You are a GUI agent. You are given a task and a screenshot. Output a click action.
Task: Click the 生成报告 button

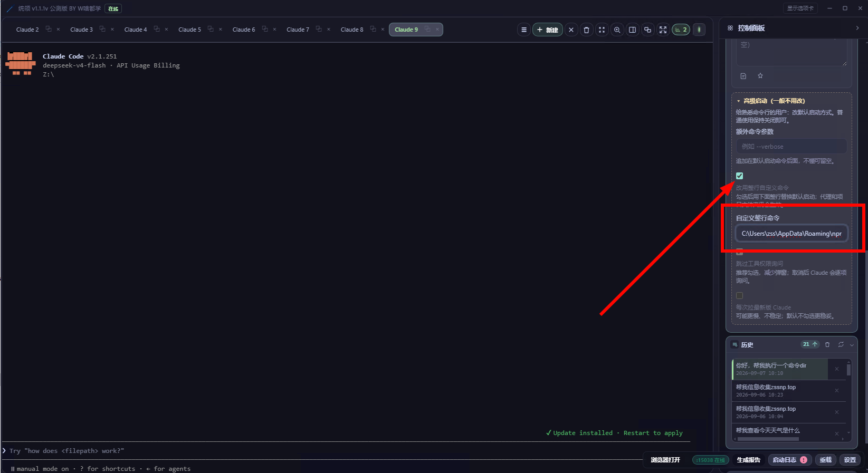coord(748,460)
